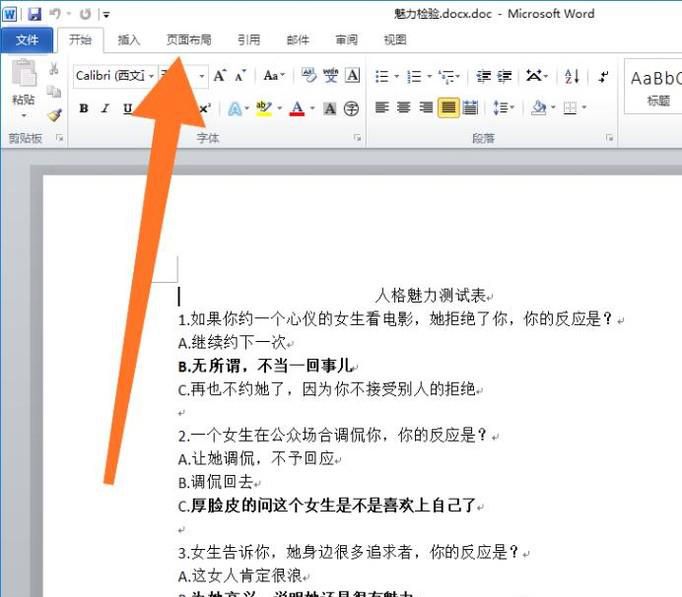Toggle Align Text Right

pos(426,107)
